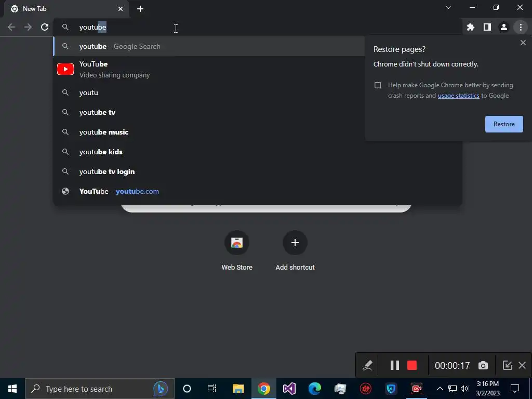Screen dimensions: 532x399
Task: Close the New Tab tab
Action: (121, 9)
